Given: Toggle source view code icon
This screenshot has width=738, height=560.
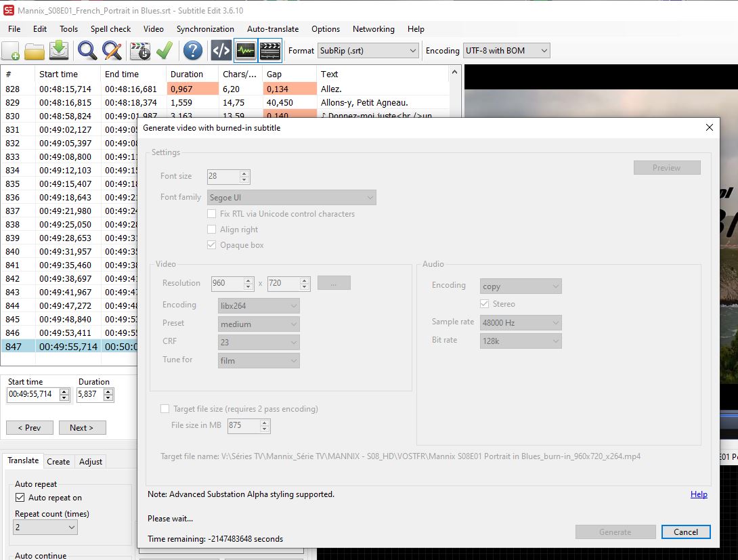Looking at the screenshot, I should pos(221,50).
